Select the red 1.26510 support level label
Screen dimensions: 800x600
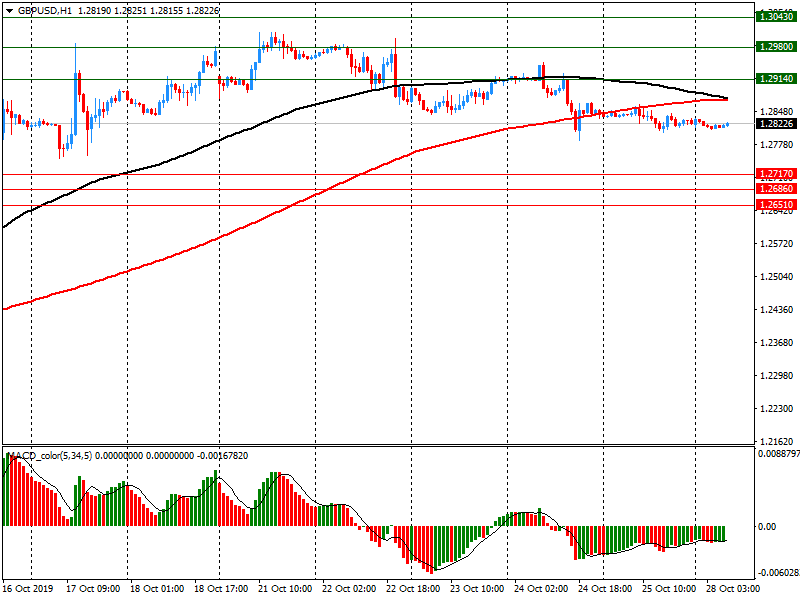click(x=777, y=205)
